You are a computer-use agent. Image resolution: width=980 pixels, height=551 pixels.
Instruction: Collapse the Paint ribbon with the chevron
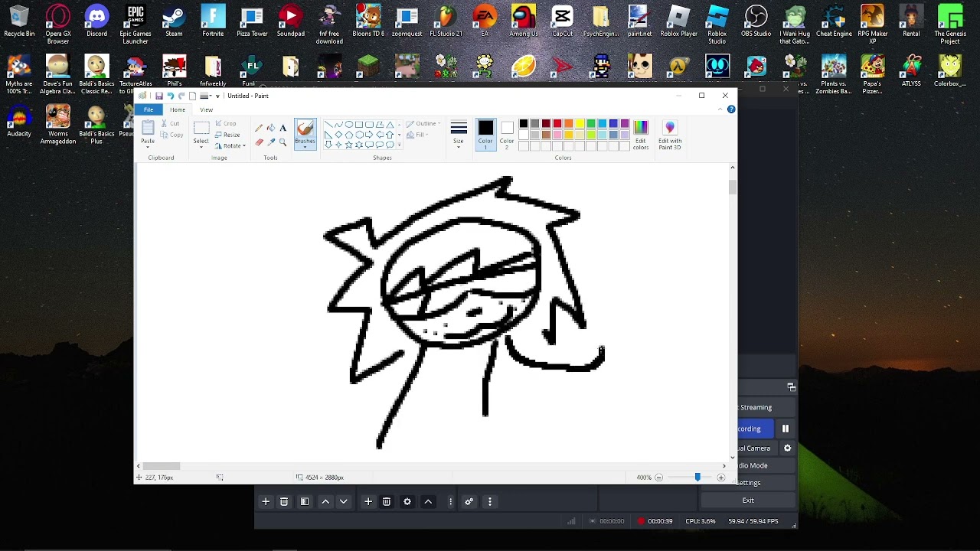tap(720, 109)
